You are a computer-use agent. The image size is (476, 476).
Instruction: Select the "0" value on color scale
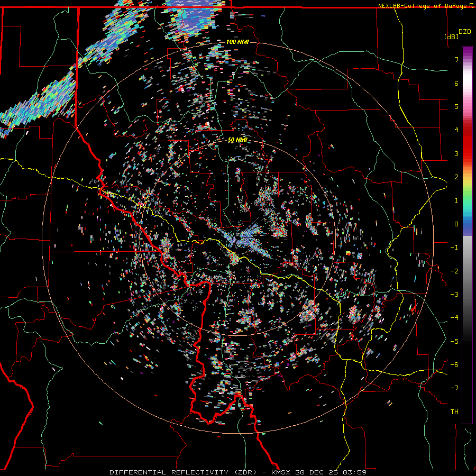pos(456,224)
